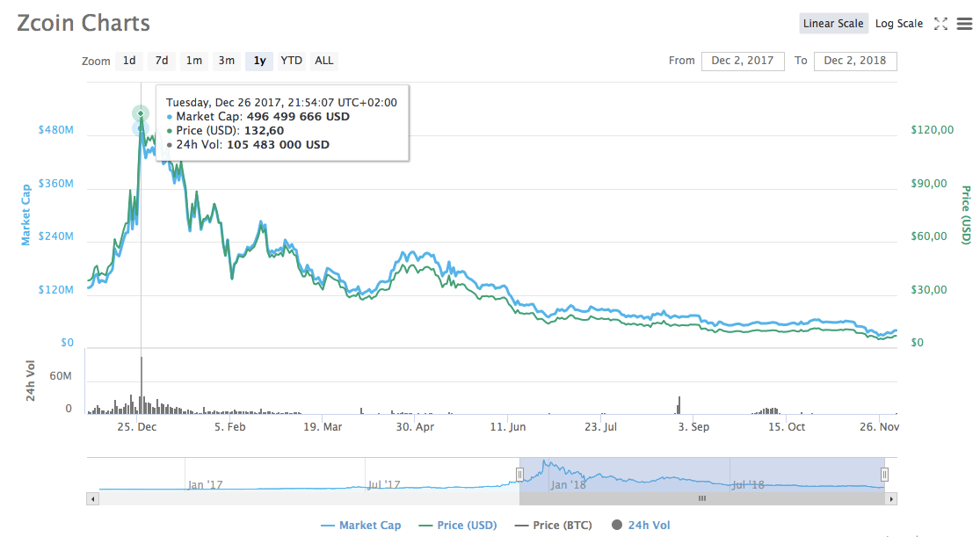
Task: Click the 19. Mar x-axis label
Action: point(323,427)
